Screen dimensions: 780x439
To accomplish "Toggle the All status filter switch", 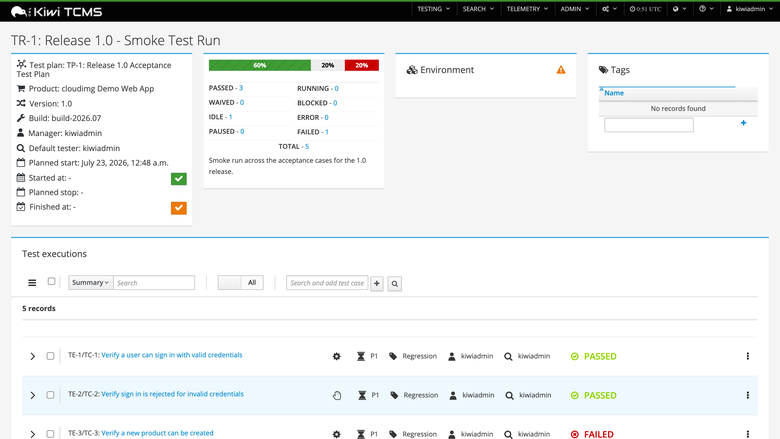I will click(240, 282).
